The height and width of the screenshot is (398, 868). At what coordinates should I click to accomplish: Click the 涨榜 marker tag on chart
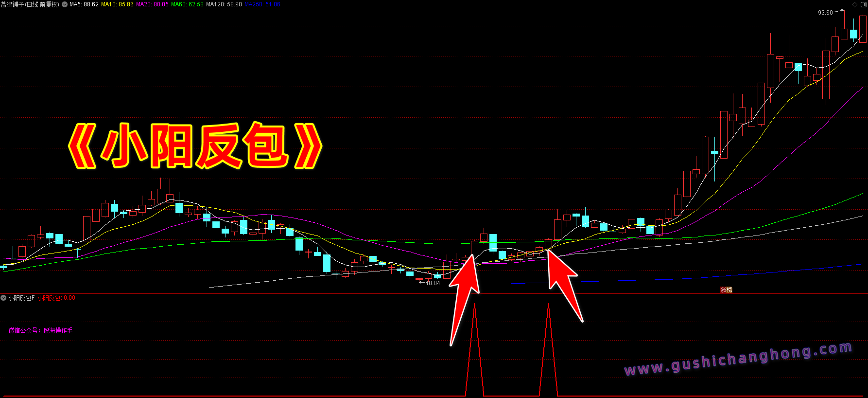pos(726,290)
